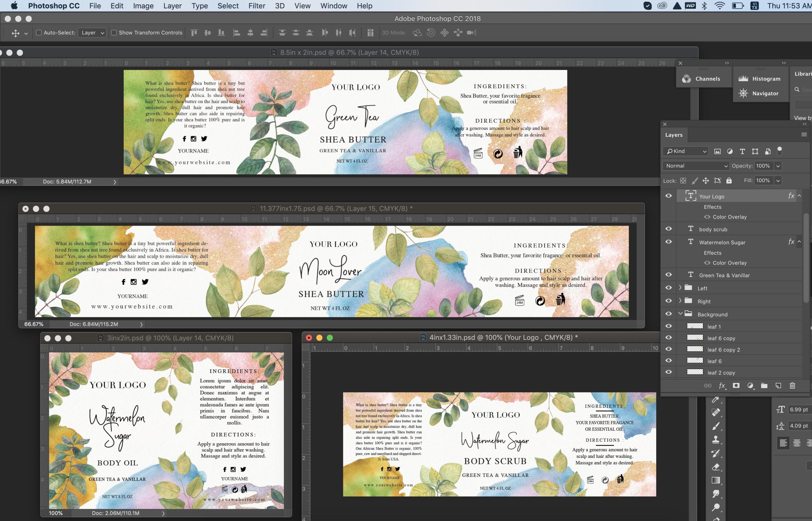The image size is (812, 521).
Task: Switch to the Layers panel tab
Action: tap(674, 135)
